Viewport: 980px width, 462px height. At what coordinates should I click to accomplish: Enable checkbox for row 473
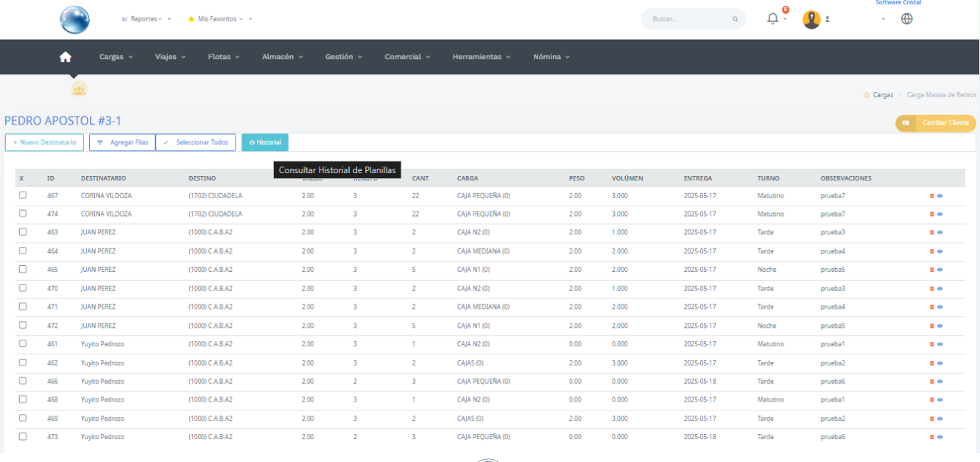click(x=23, y=436)
